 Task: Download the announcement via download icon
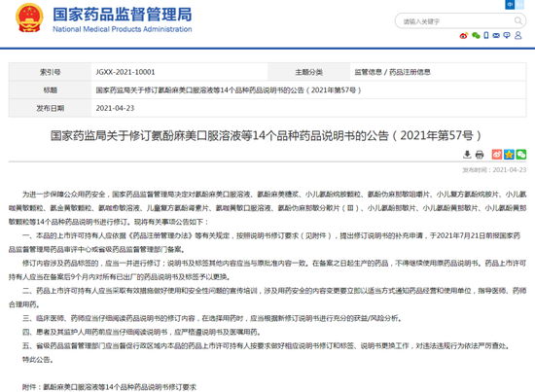[467, 155]
